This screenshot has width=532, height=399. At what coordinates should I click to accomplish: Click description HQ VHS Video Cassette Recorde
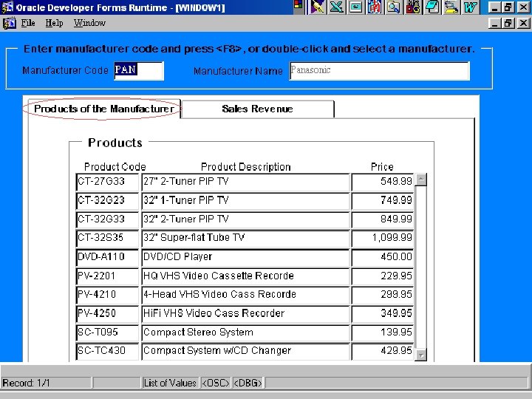245,276
